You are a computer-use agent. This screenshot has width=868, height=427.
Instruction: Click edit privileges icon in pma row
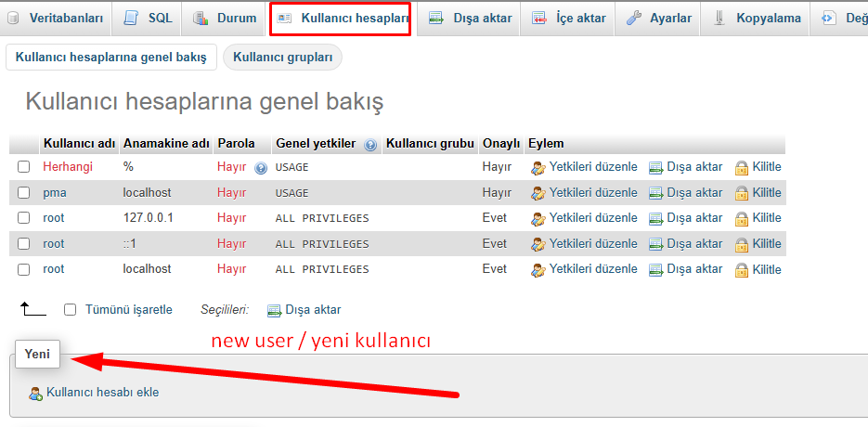538,193
